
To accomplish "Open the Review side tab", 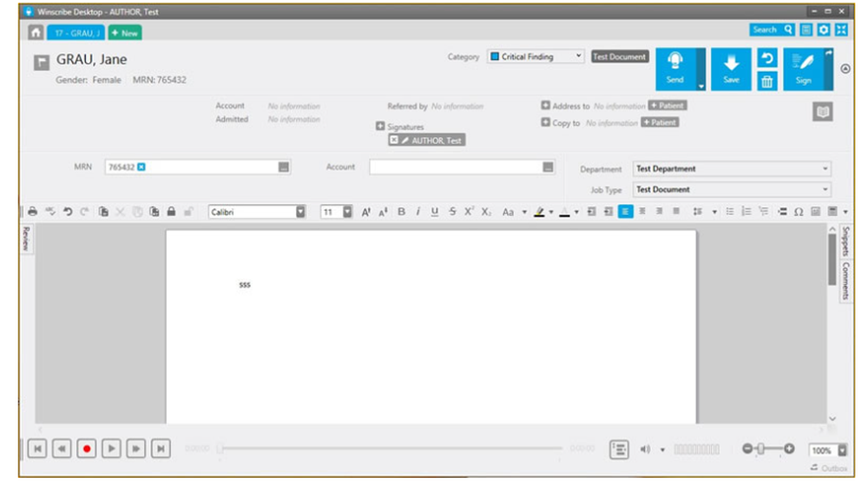I will (26, 239).
